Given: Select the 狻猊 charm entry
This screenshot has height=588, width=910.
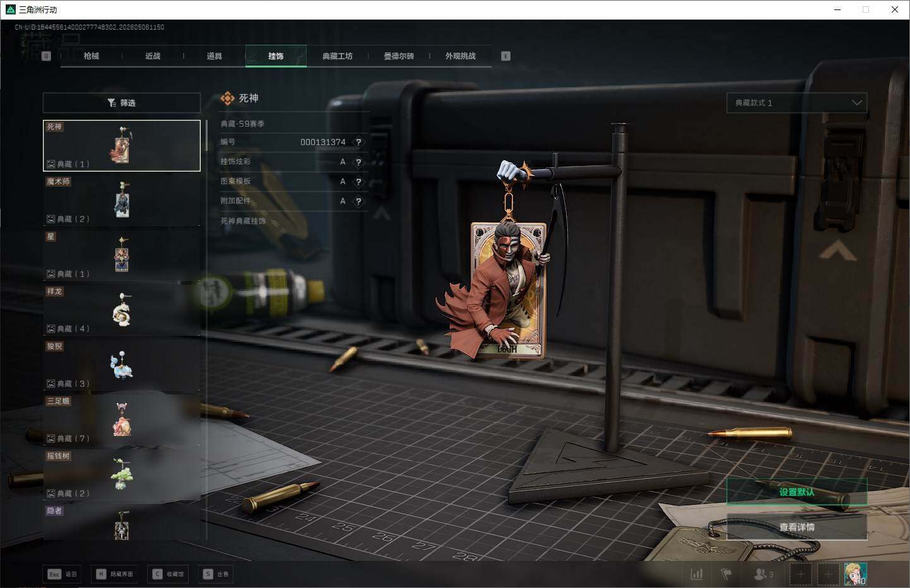Looking at the screenshot, I should click(122, 365).
